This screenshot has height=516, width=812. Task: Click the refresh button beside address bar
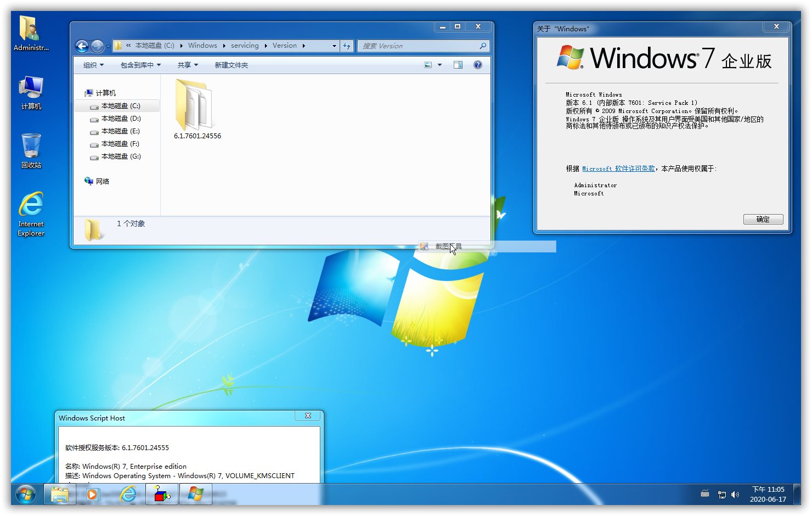pos(347,46)
